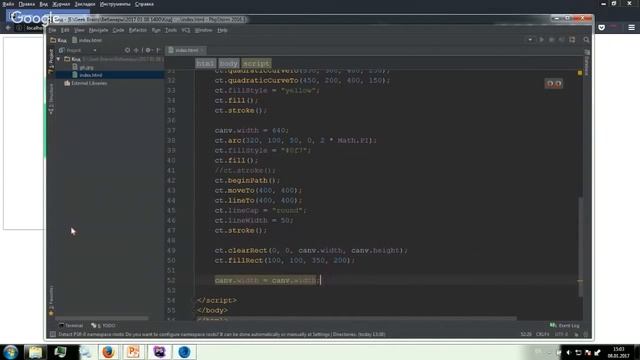Open the Run menu
The height and width of the screenshot is (360, 640).
(156, 30)
